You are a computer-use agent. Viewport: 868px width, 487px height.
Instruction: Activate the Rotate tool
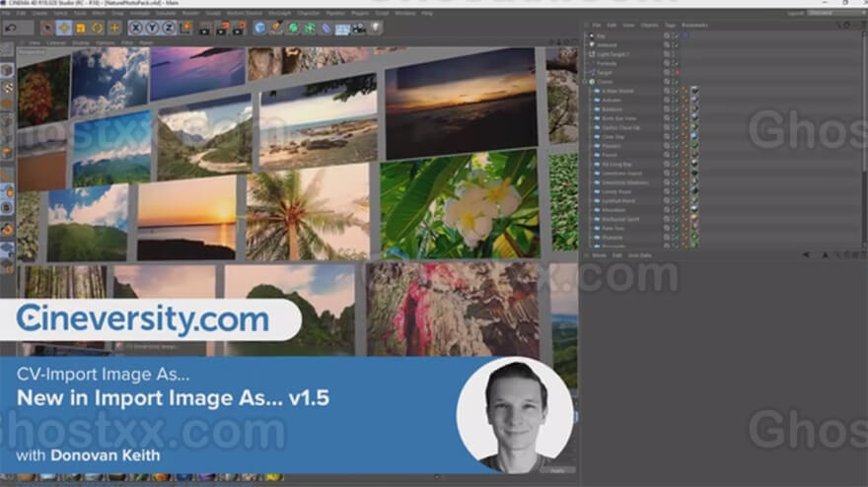[98, 28]
